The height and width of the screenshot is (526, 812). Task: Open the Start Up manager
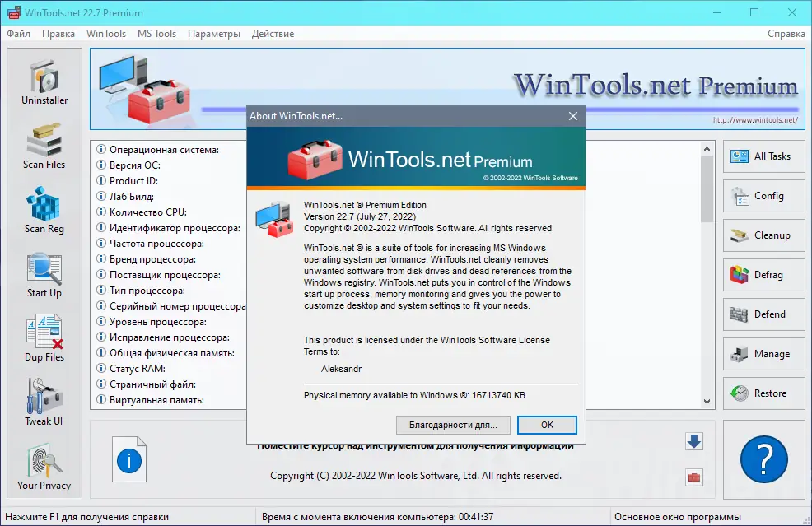pos(44,276)
